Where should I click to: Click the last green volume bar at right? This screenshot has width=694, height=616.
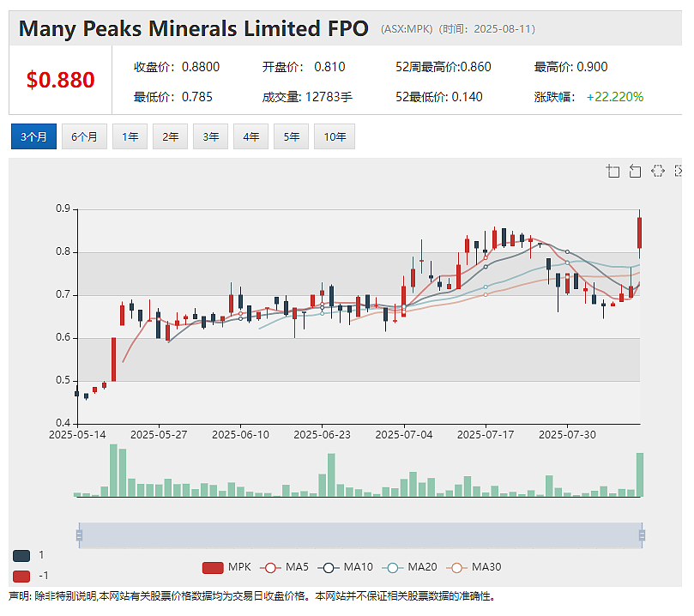(640, 474)
